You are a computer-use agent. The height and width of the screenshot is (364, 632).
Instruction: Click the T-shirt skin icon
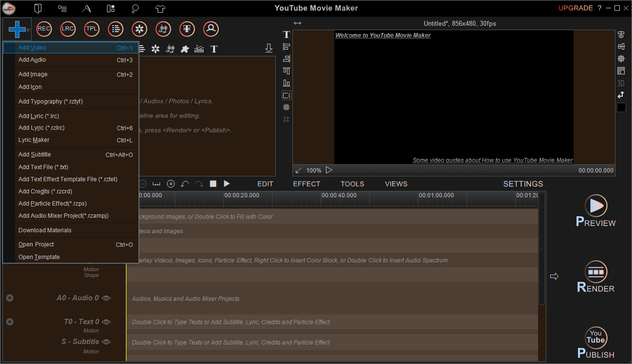[x=161, y=8]
